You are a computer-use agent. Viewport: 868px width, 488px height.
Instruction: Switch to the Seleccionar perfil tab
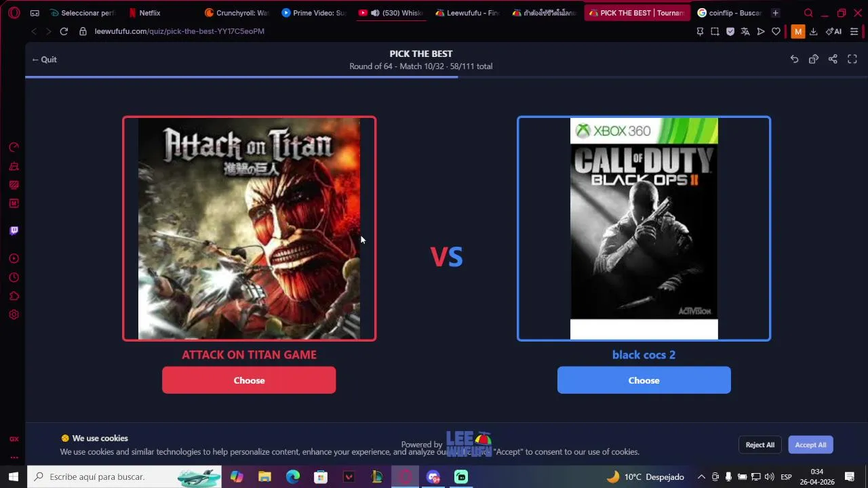point(83,13)
